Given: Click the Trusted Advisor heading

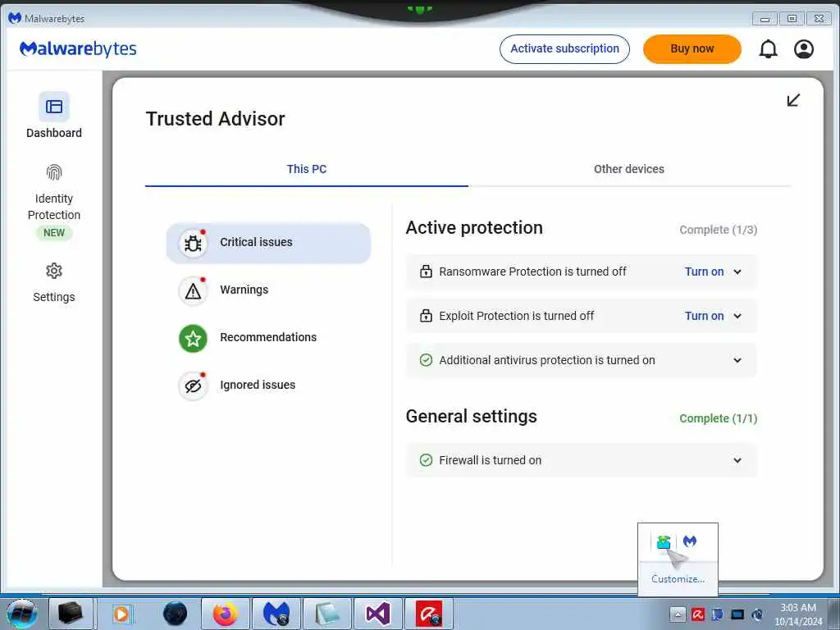Looking at the screenshot, I should [x=216, y=119].
